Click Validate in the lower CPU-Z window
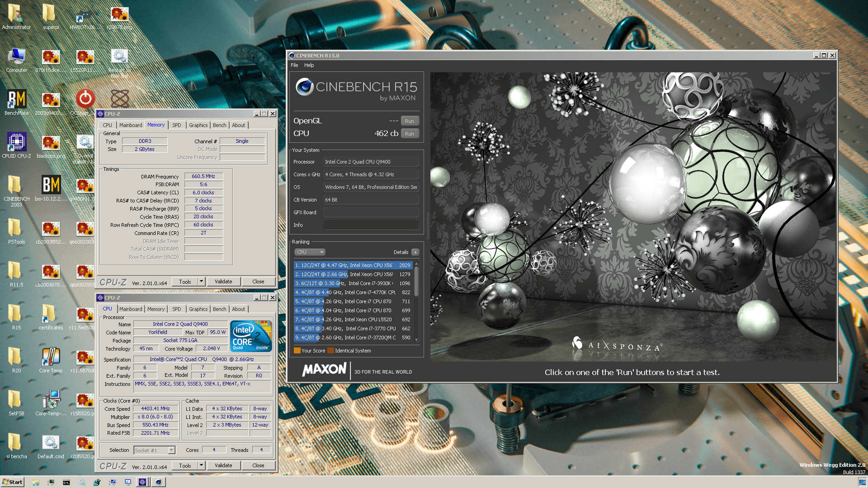The image size is (868, 488). click(x=223, y=465)
